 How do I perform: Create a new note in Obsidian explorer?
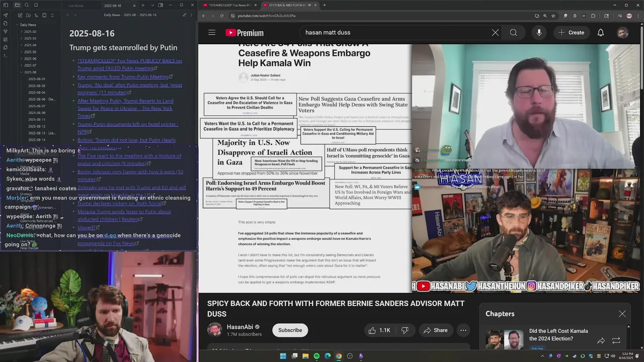20,15
